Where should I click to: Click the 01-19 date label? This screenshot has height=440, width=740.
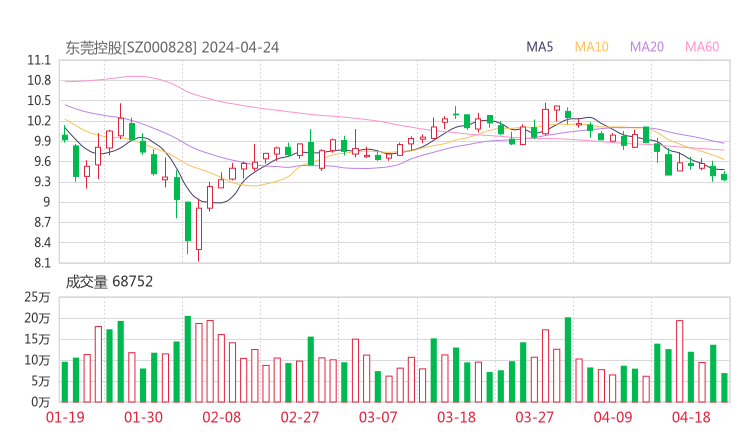pos(65,417)
